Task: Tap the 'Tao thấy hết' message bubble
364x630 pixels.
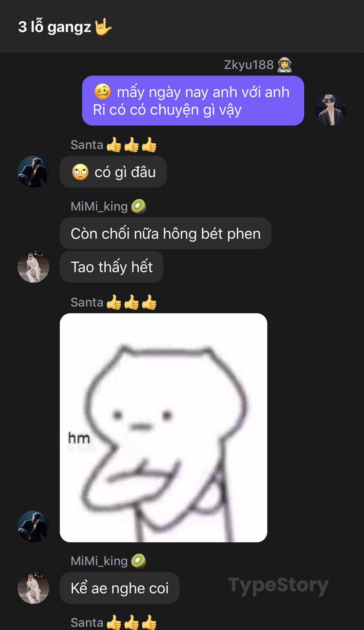Action: pos(111,267)
